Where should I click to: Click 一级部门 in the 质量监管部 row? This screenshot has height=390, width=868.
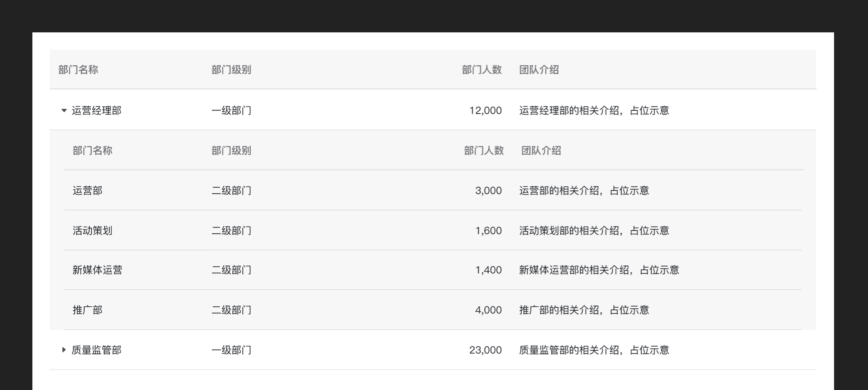(231, 350)
